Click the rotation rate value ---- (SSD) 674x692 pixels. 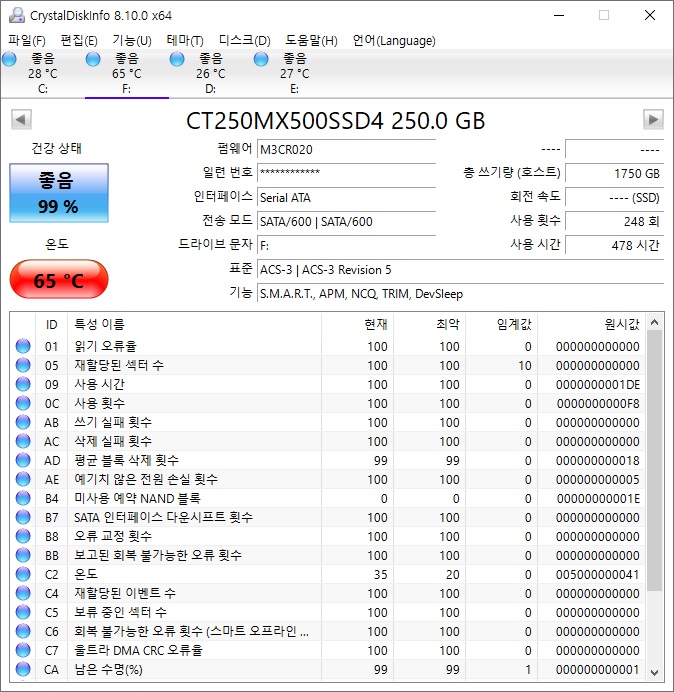click(614, 197)
